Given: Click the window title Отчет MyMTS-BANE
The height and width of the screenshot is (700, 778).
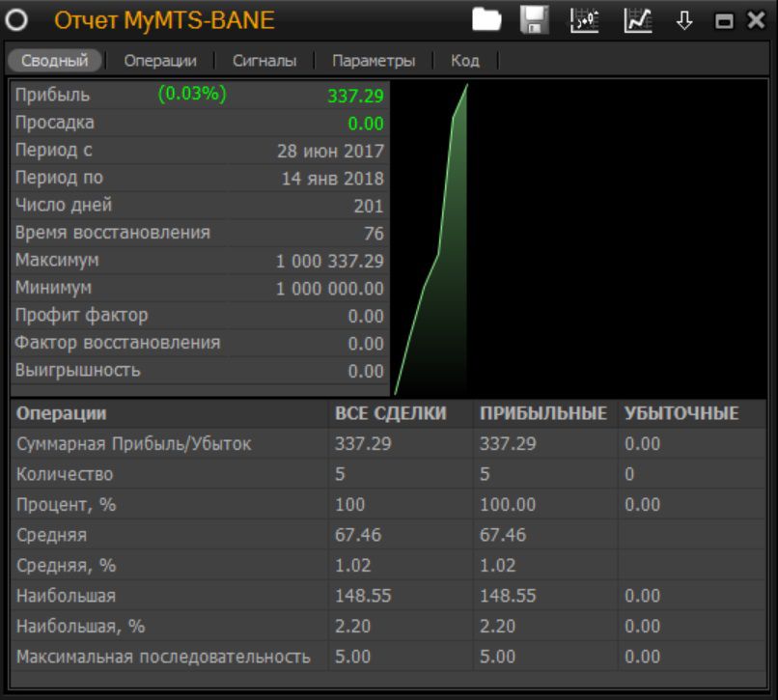Looking at the screenshot, I should 164,20.
